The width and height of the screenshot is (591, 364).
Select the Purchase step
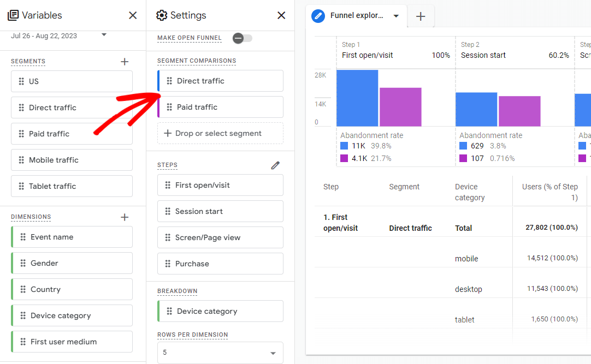point(220,264)
